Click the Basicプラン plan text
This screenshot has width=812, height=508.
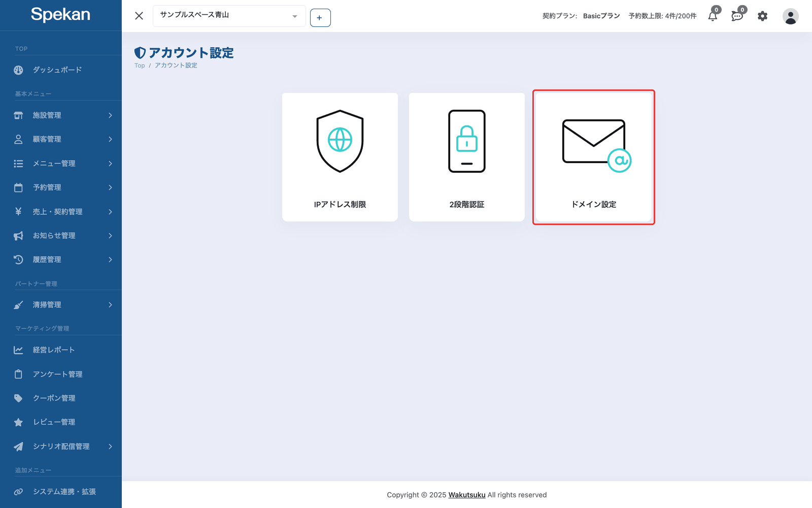pos(601,16)
